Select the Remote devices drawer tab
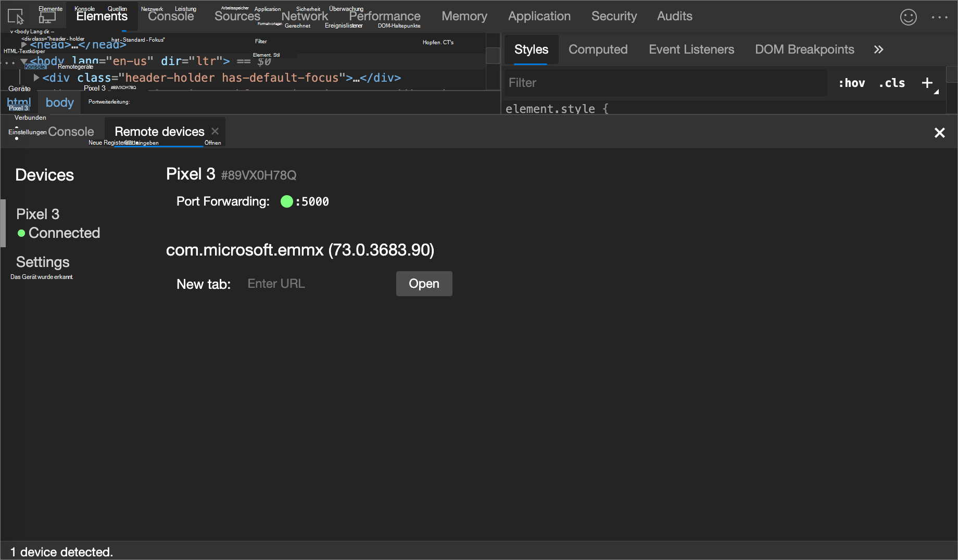This screenshot has height=560, width=958. [159, 132]
